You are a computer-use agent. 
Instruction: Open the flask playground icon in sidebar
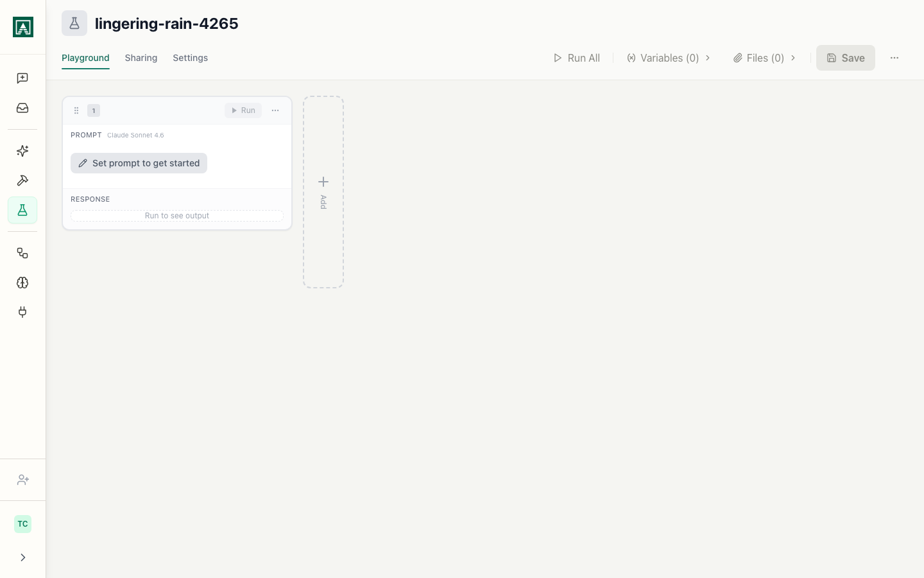[22, 210]
